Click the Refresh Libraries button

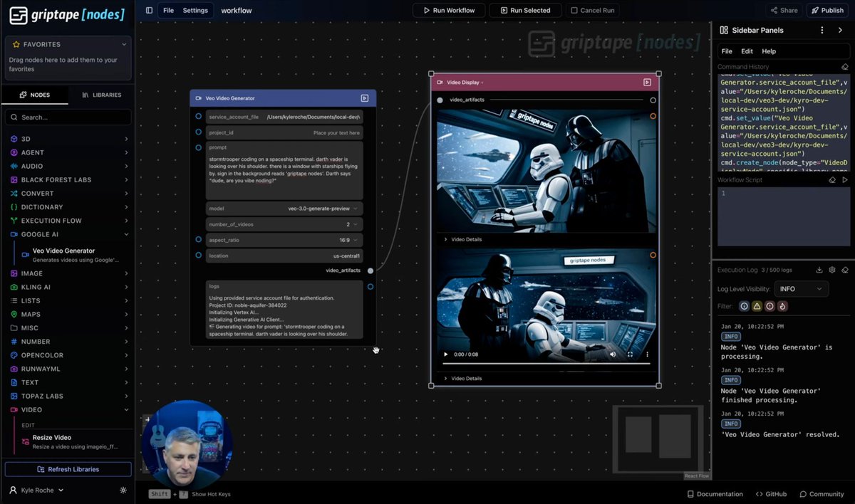tap(68, 469)
